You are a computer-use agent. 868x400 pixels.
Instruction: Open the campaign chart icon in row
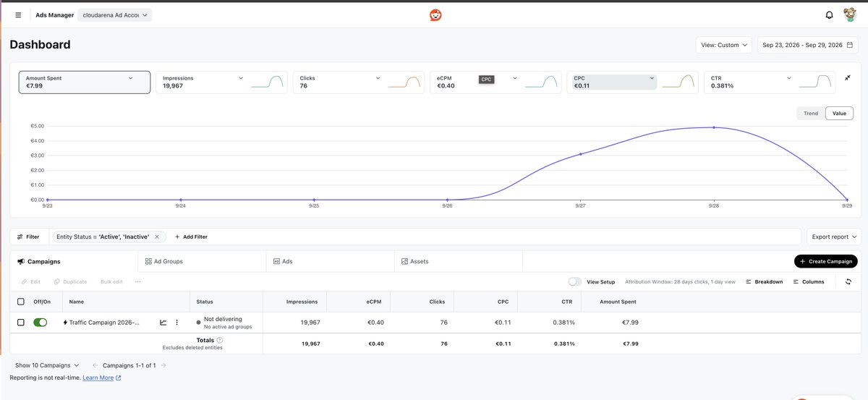(x=163, y=323)
